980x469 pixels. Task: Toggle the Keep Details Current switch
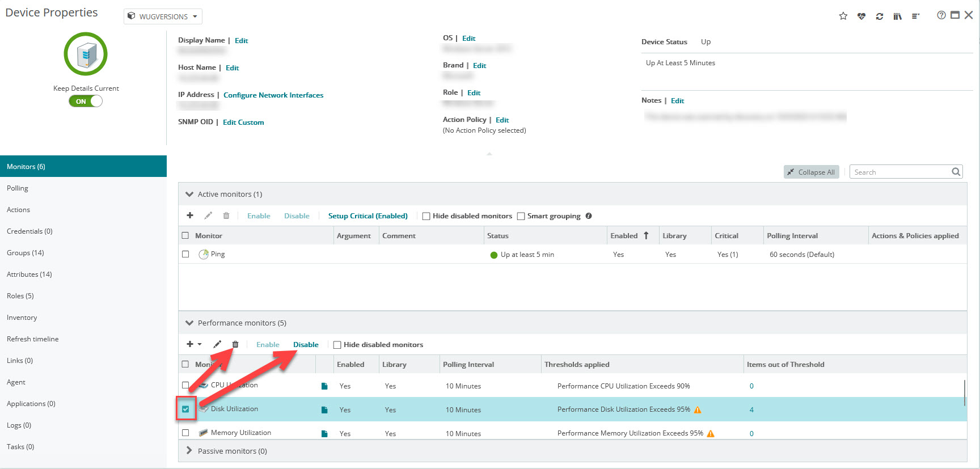point(86,101)
